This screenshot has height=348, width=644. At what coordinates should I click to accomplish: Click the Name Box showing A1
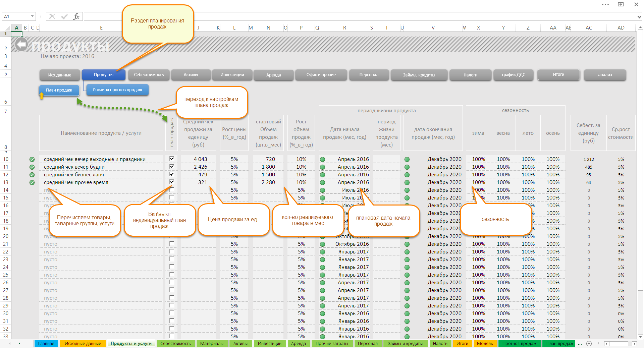pos(16,16)
